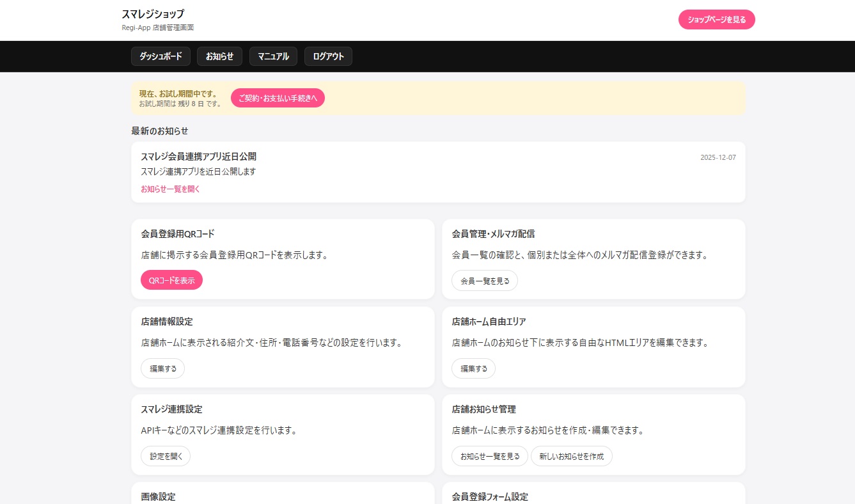855x504 pixels.
Task: Click the 店舗お知らせ管理 card title
Action: click(x=483, y=409)
